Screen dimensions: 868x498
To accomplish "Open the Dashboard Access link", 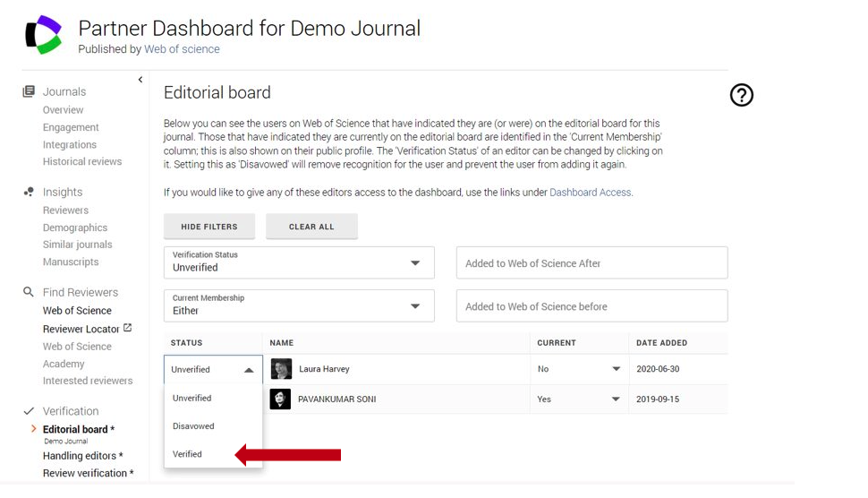I will pos(590,193).
